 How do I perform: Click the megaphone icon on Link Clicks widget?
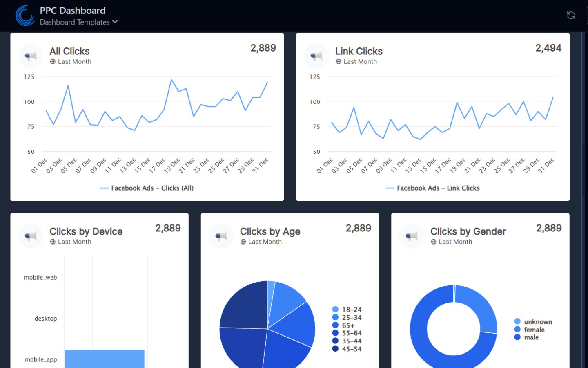click(x=316, y=56)
